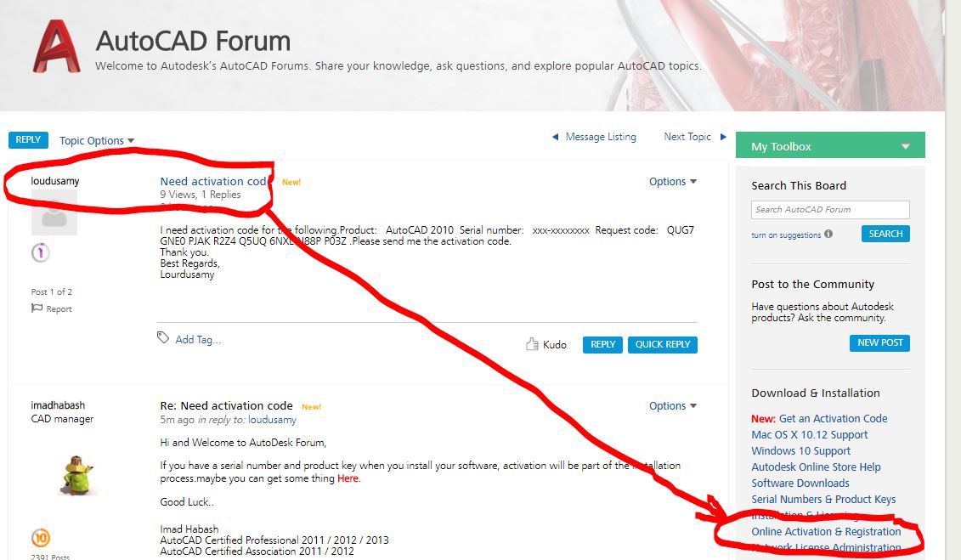Image resolution: width=961 pixels, height=560 pixels.
Task: Click imadhabash's orange rank badge
Action: click(x=41, y=538)
